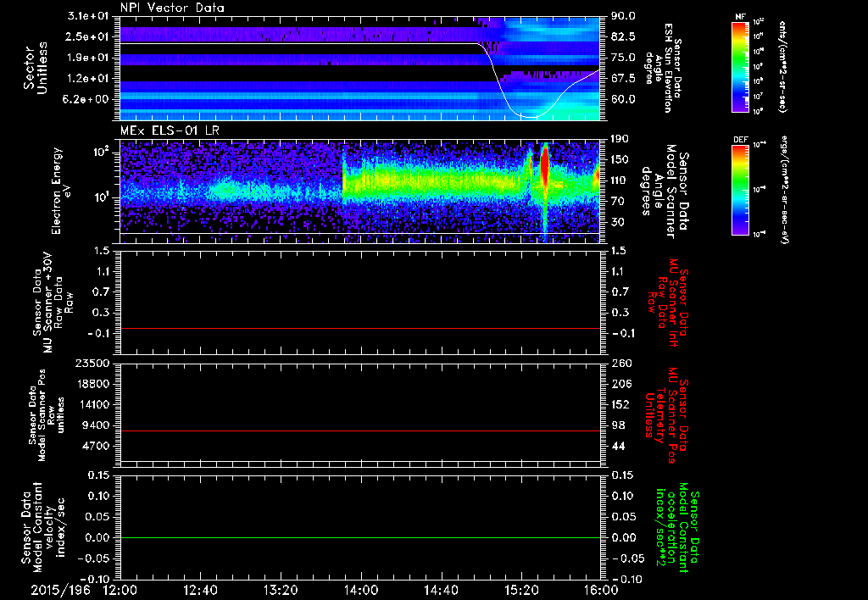Click the 'ergs/(cm**2-sr-sec-eV)' units label
The height and width of the screenshot is (600, 868).
tap(784, 192)
